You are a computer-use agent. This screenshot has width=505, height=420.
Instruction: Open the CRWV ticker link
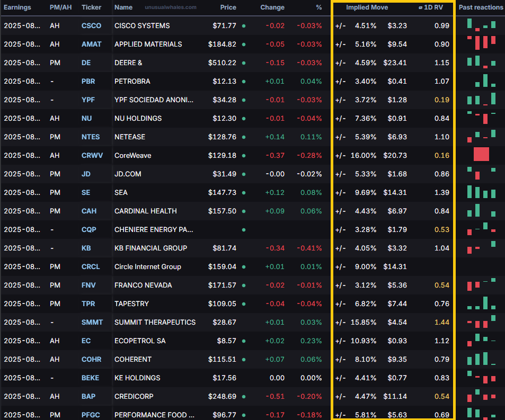92,156
